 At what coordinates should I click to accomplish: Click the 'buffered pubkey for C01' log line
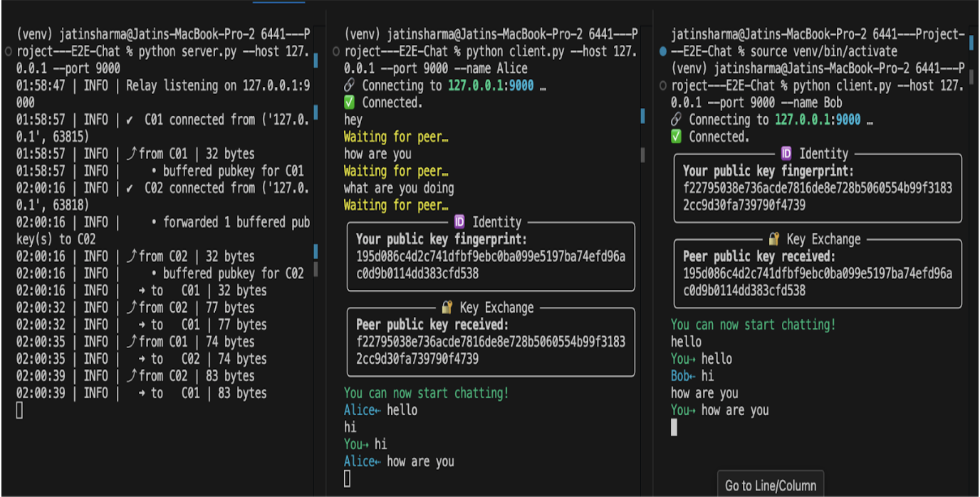(x=160, y=171)
